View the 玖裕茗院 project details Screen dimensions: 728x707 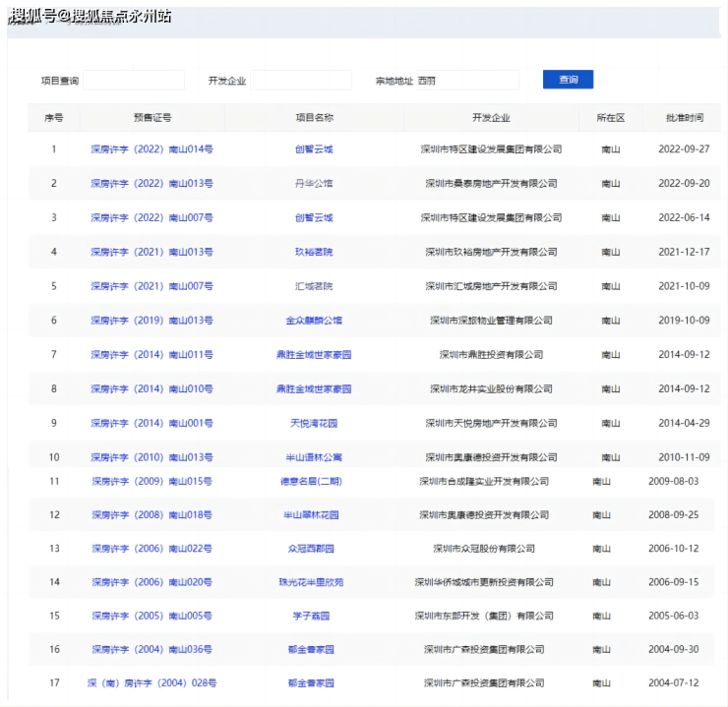314,253
